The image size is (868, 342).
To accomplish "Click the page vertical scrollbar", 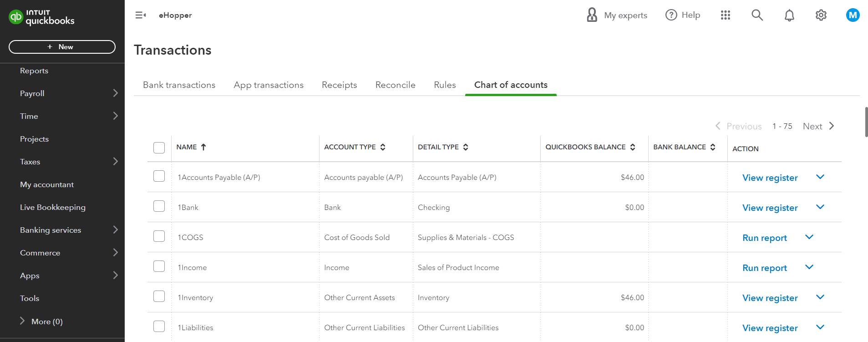I will [866, 122].
